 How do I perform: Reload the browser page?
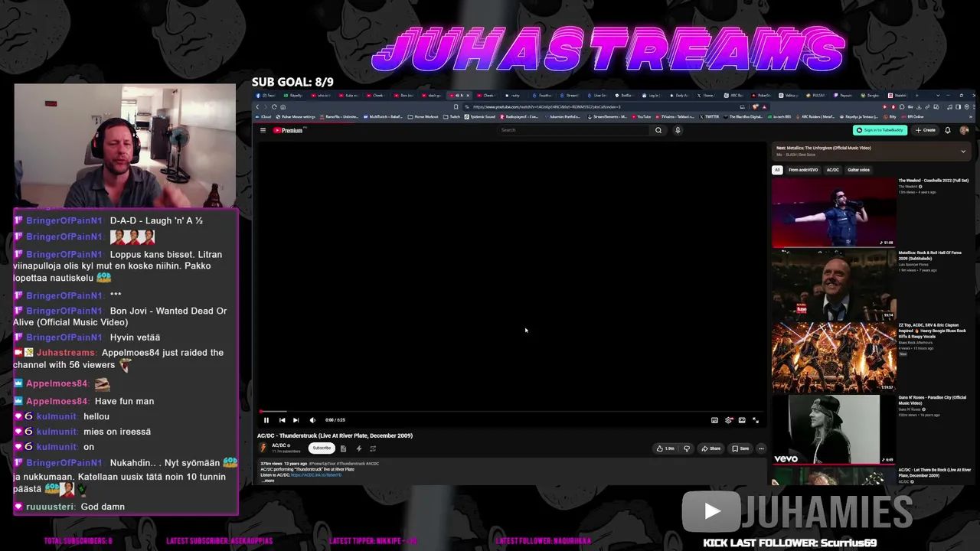tap(275, 107)
